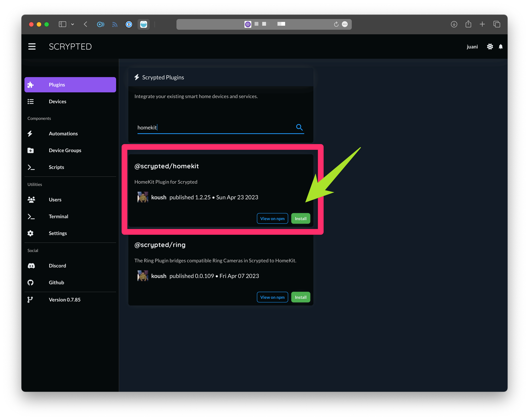View @scrypted/homekit on npm
Viewport: 529px width, 420px height.
pos(272,218)
